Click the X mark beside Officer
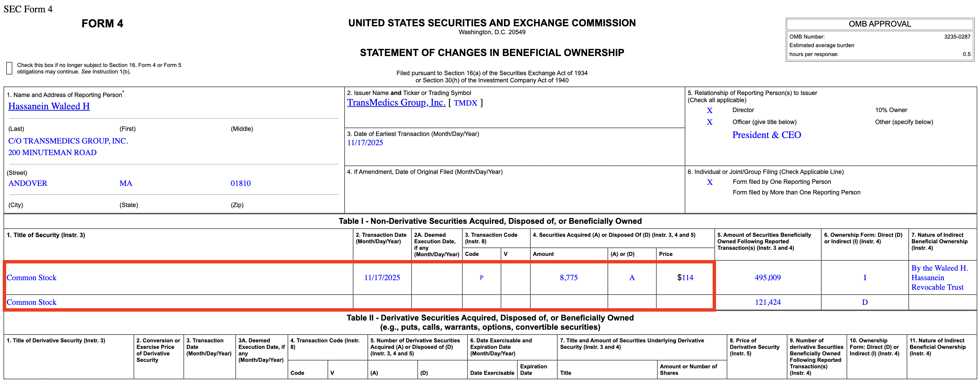 (x=709, y=122)
